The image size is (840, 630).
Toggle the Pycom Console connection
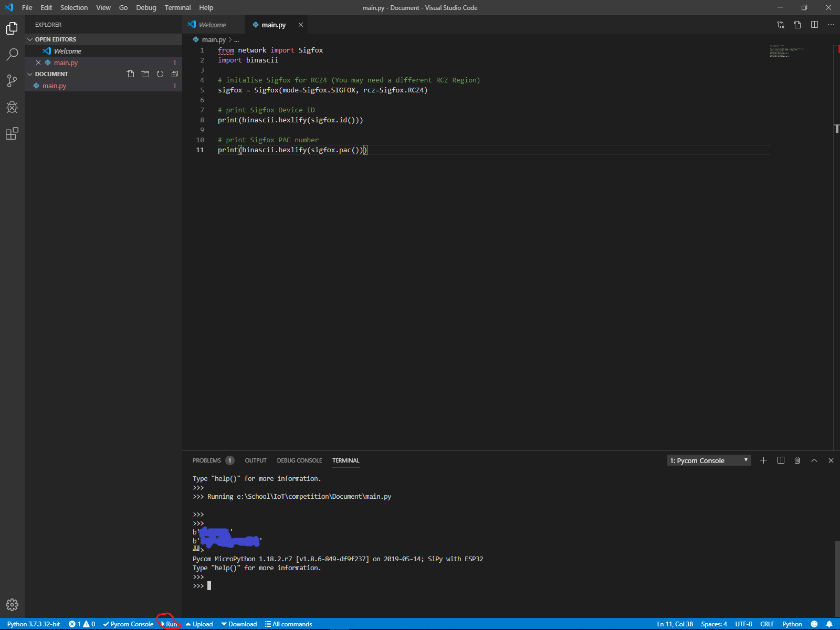(128, 624)
